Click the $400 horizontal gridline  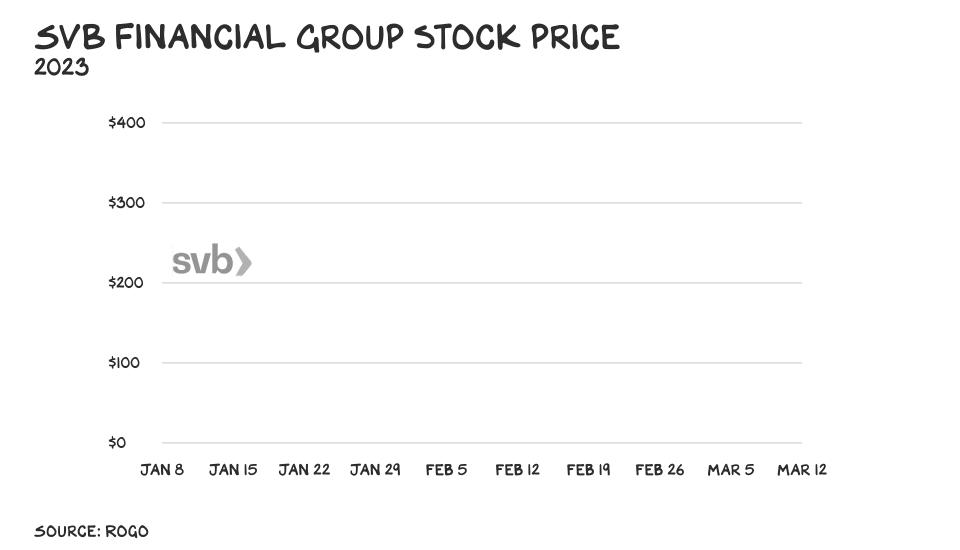482,122
